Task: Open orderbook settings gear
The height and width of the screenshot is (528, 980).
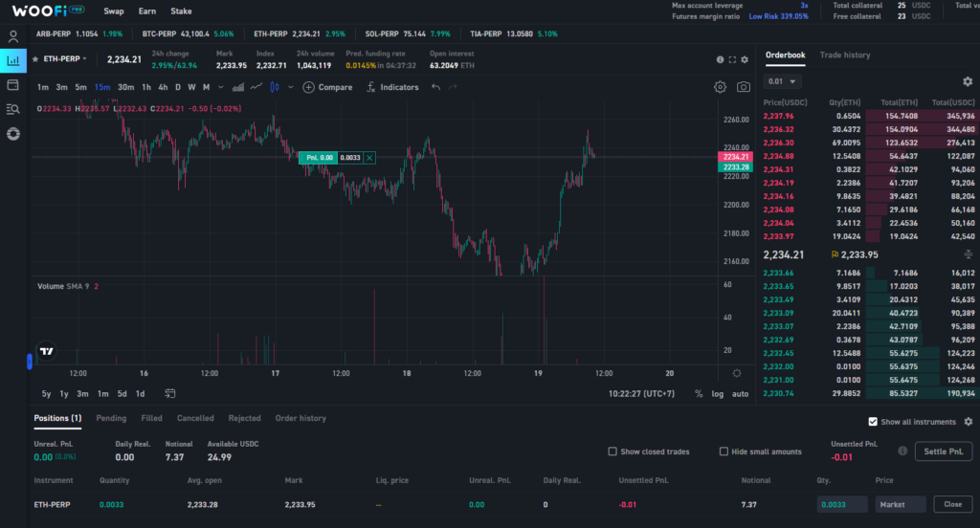Action: coord(968,81)
